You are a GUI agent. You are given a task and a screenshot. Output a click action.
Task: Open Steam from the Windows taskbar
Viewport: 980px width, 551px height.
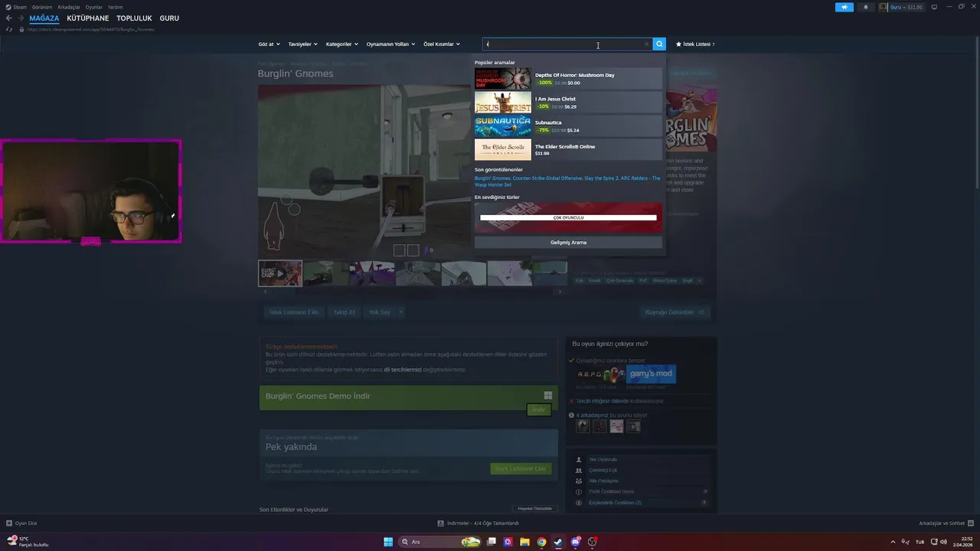(x=558, y=542)
